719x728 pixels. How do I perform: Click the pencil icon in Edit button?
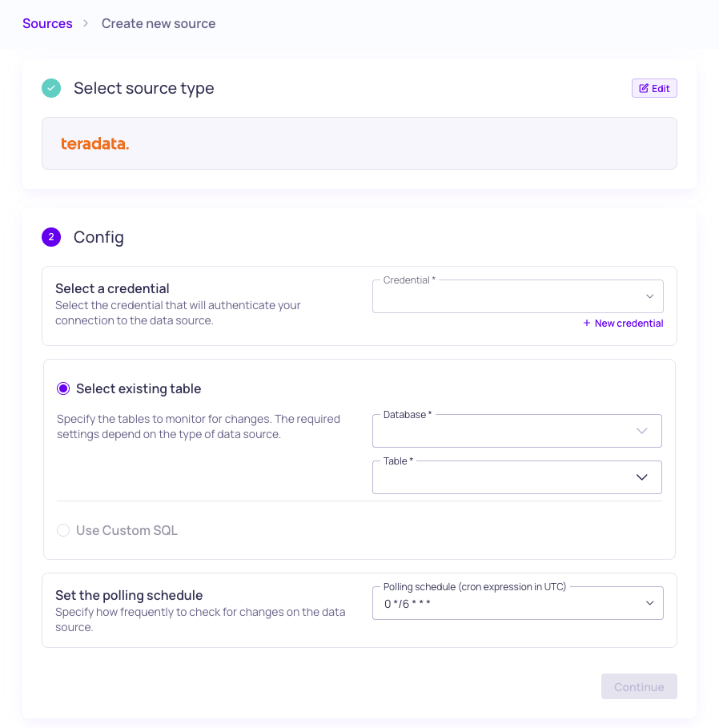pos(644,89)
